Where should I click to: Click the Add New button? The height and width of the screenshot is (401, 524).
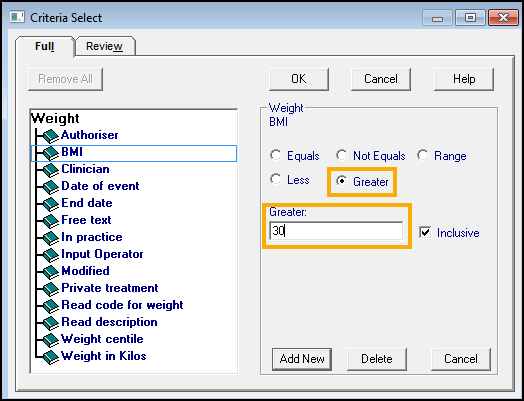[302, 359]
